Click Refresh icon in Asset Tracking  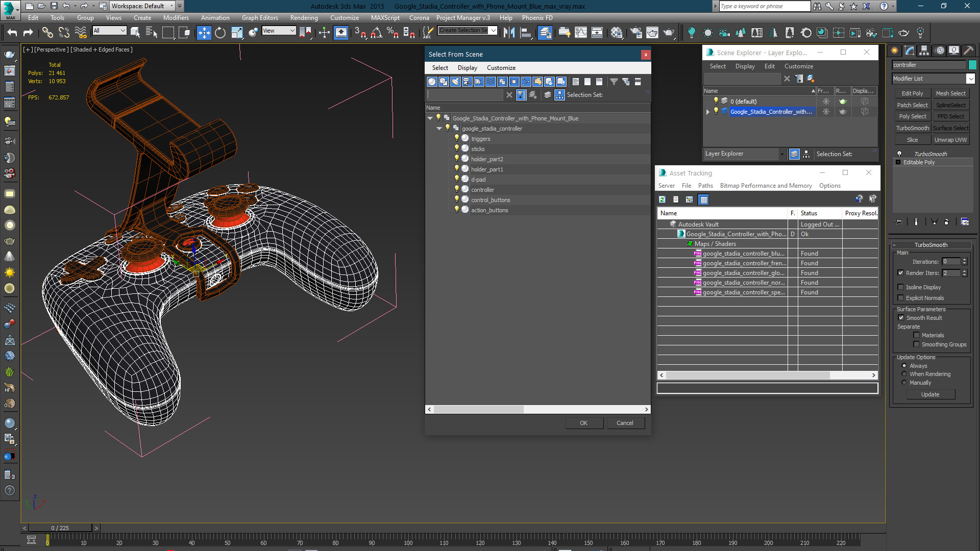pos(662,199)
